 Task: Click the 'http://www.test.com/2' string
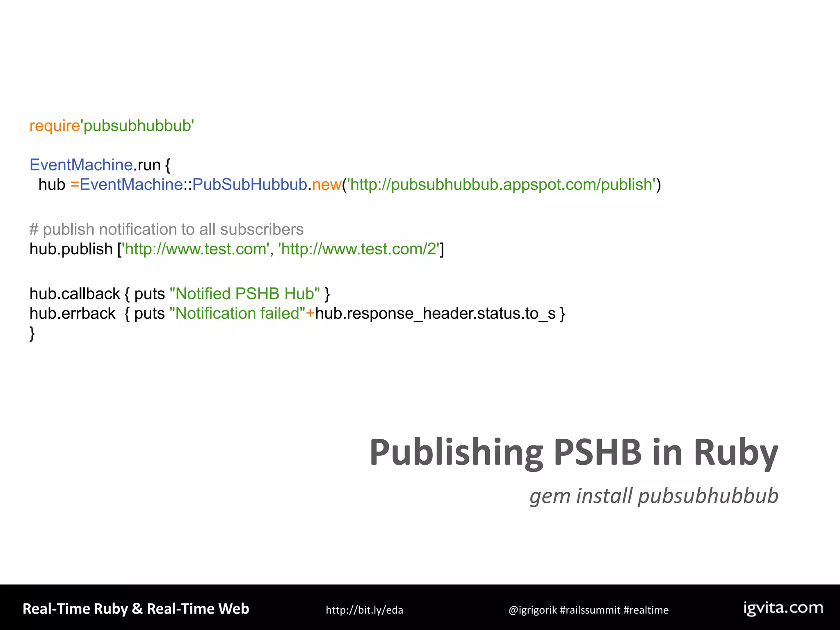(x=359, y=249)
